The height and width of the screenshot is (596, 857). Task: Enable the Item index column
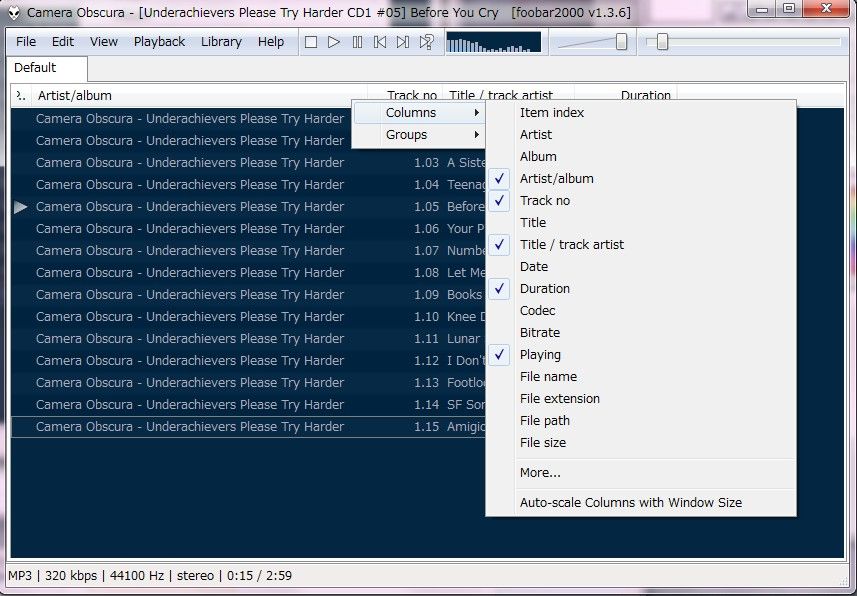(641, 113)
